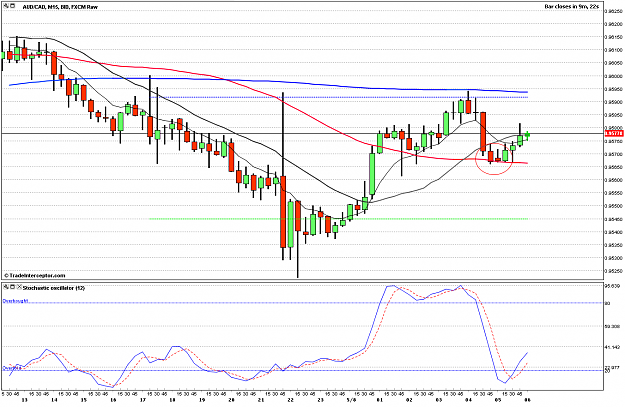625x407 pixels.
Task: Select the Overbought level label
Action: [x=16, y=301]
